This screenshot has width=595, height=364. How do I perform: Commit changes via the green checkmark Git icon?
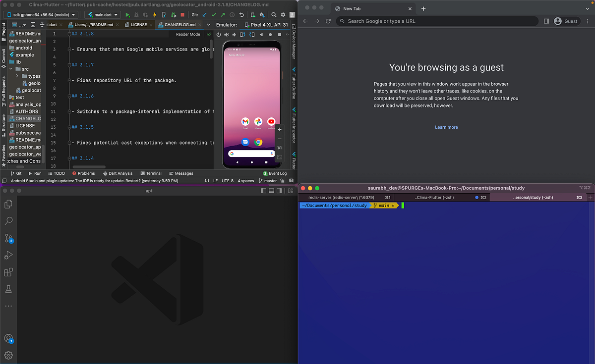[213, 15]
